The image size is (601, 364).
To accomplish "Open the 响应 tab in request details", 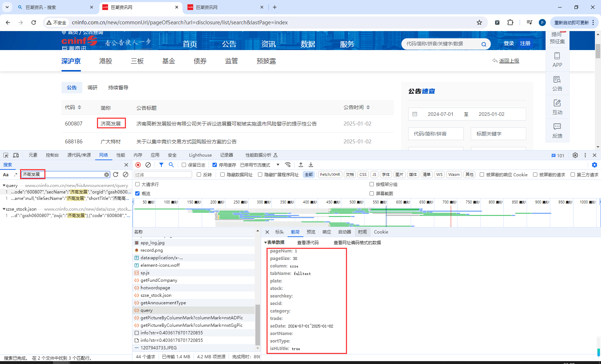I will (x=327, y=232).
